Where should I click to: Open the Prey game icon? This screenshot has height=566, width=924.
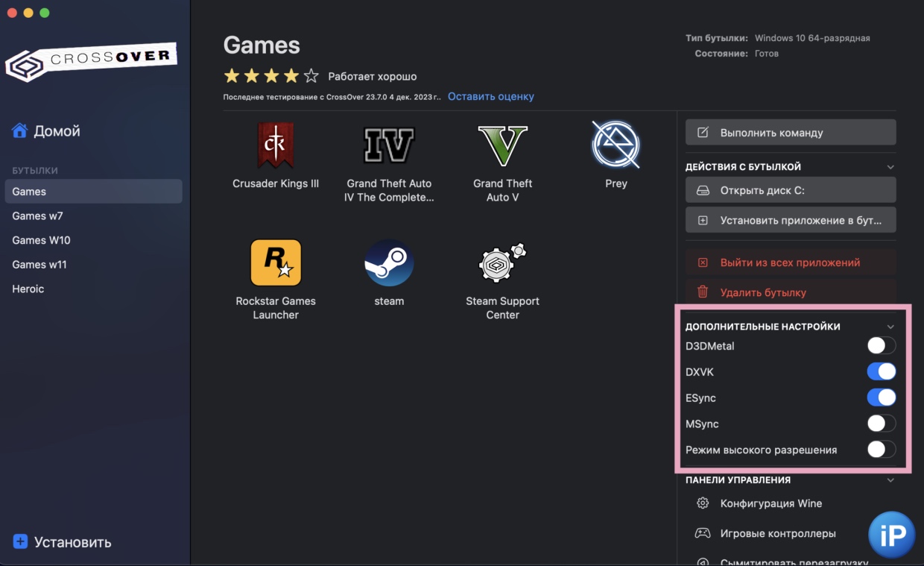click(616, 144)
